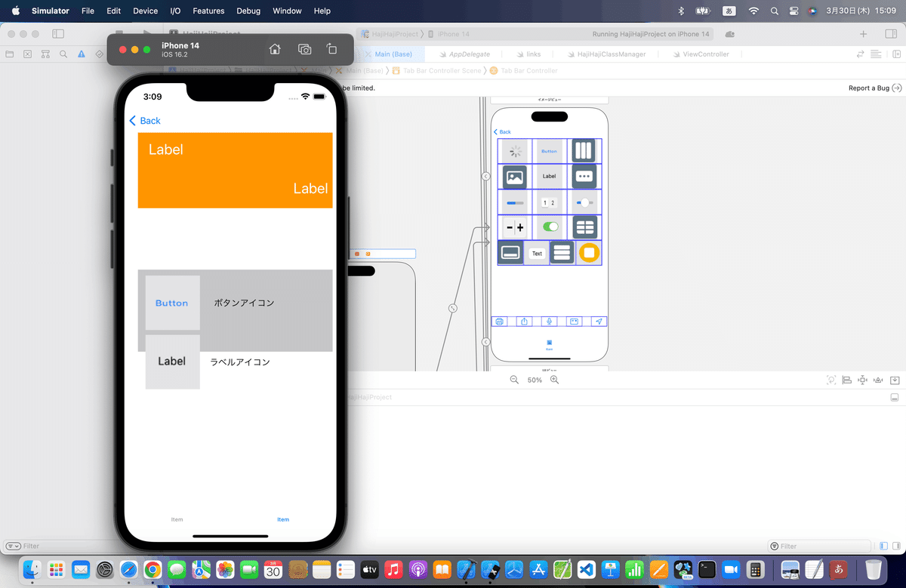Open the Window menu

click(x=287, y=11)
